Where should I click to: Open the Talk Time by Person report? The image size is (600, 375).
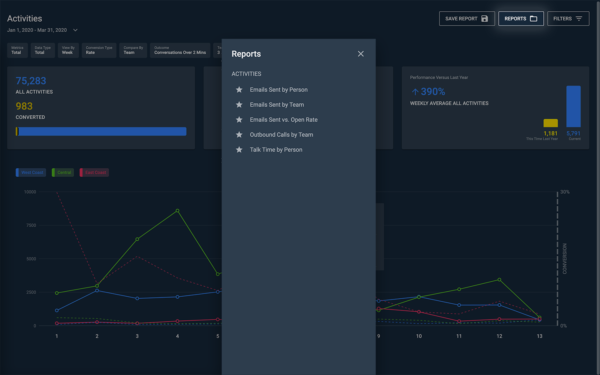(276, 150)
